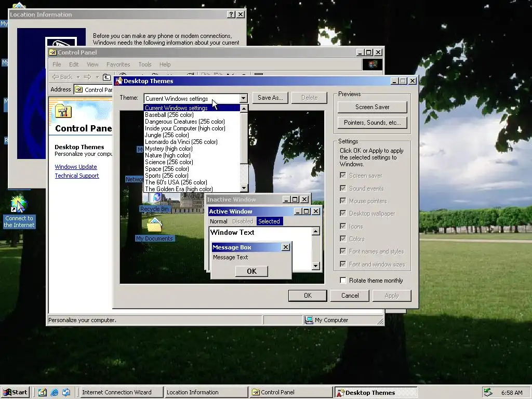
Task: Open the File menu in Control Panel
Action: (x=57, y=64)
